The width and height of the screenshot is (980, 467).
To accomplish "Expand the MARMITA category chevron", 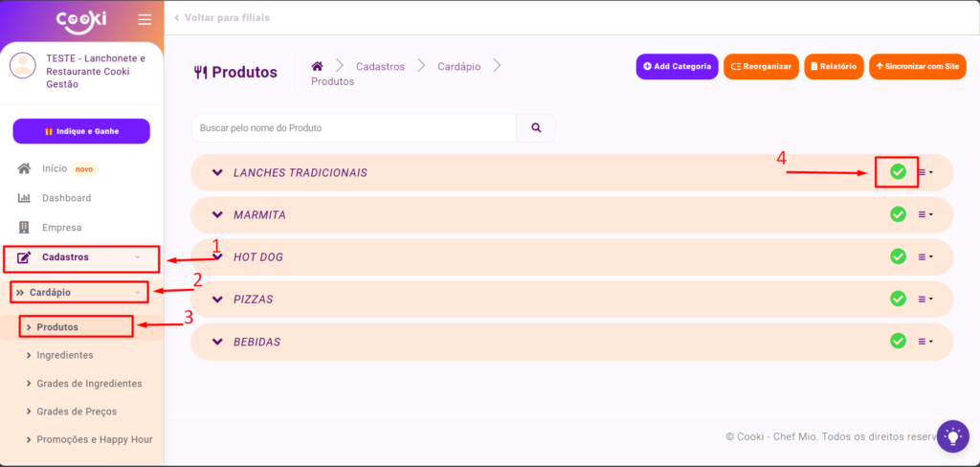I will tap(217, 214).
